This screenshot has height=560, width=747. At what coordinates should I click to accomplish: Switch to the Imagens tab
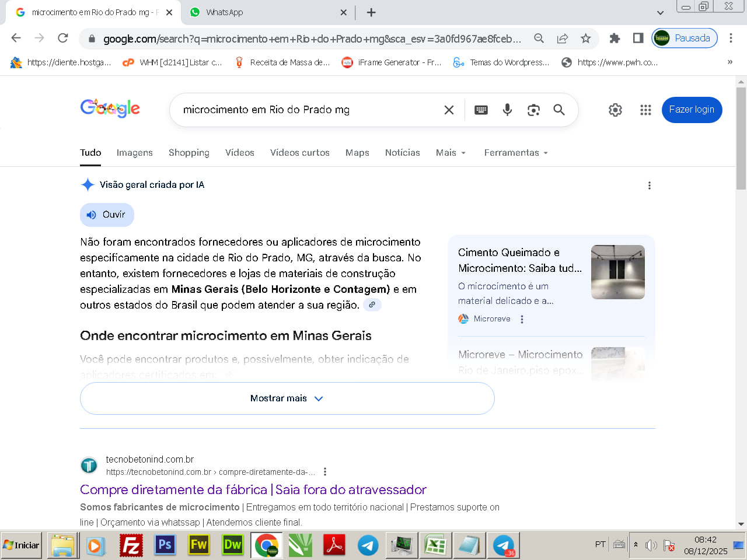pyautogui.click(x=134, y=153)
